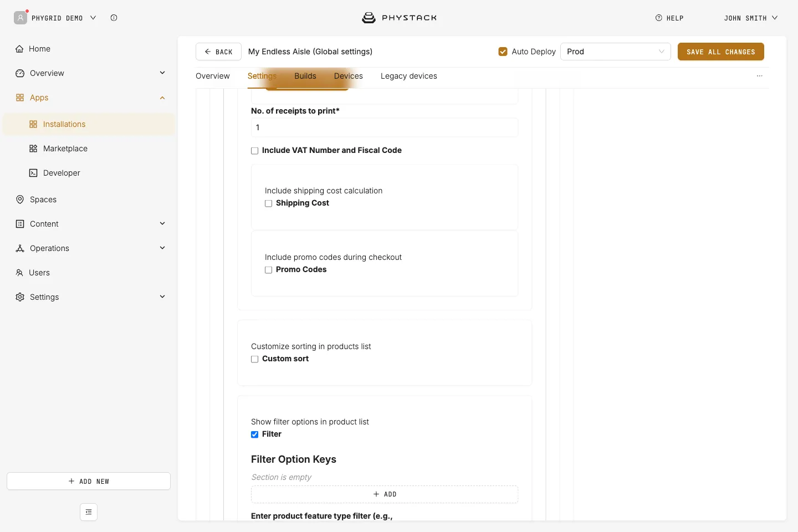Open the Developer terminal icon

(x=33, y=173)
